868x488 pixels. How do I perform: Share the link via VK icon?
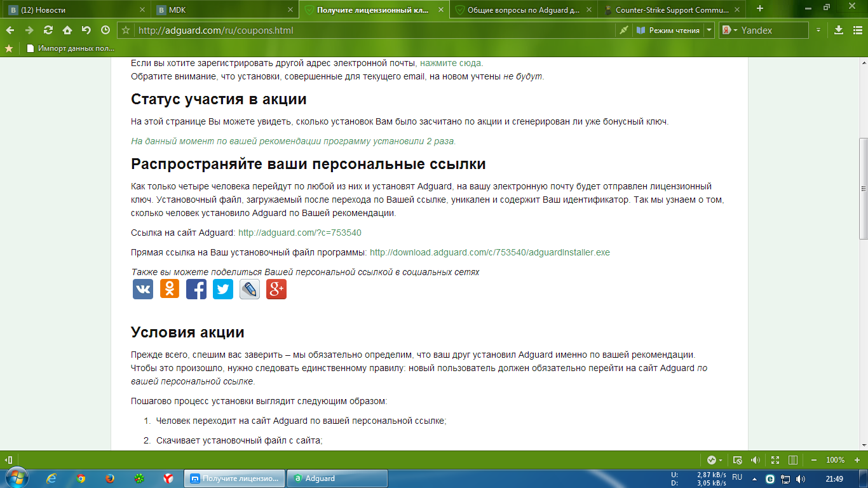click(x=143, y=289)
